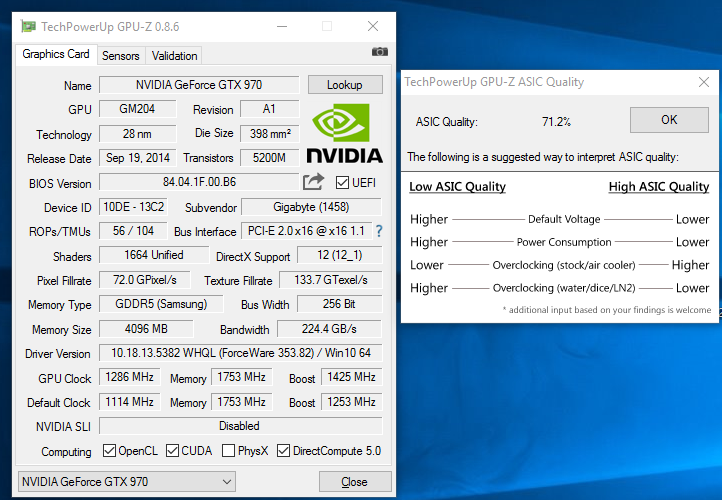
Task: Click the Release Date field Sep 19, 2014
Action: [138, 158]
